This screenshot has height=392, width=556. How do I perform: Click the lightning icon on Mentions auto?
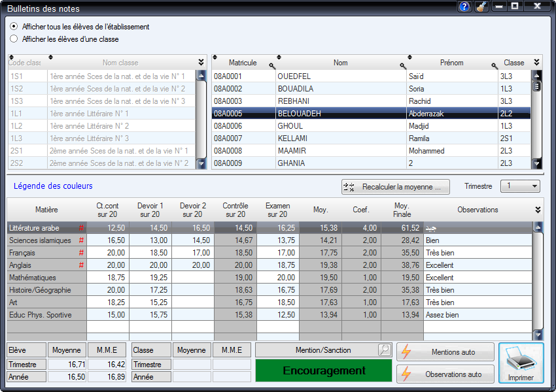click(406, 351)
